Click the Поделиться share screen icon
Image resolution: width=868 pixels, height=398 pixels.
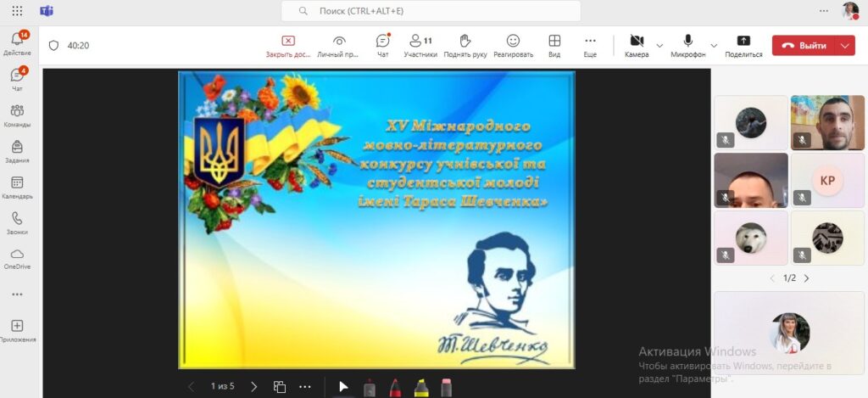point(743,45)
